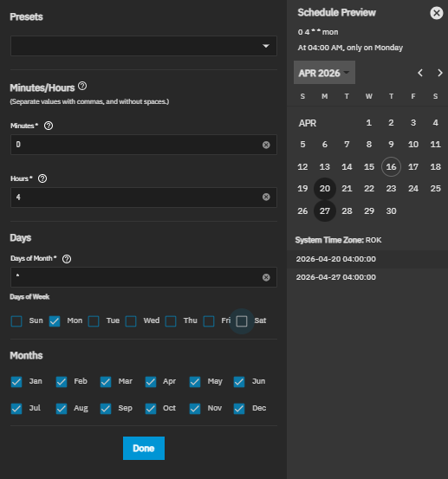
Task: Uncheck the Feb month checkbox
Action: [x=62, y=382]
